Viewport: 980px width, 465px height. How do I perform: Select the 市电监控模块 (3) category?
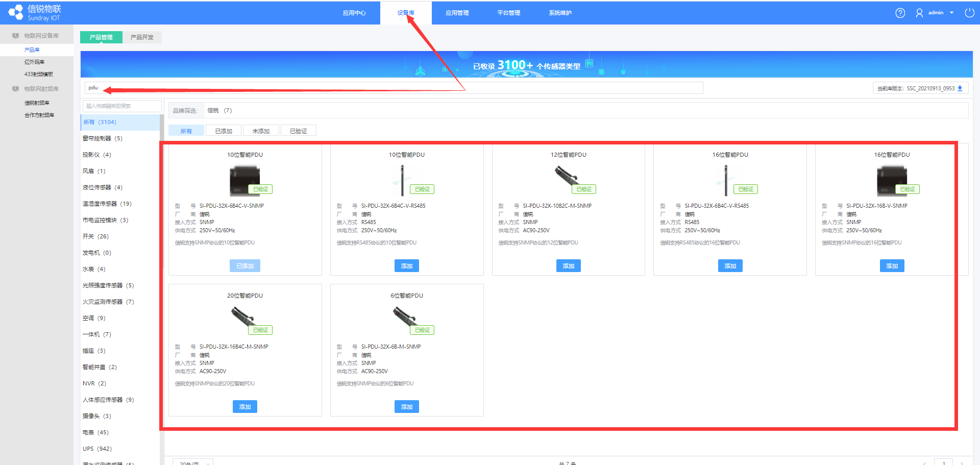tap(120, 221)
